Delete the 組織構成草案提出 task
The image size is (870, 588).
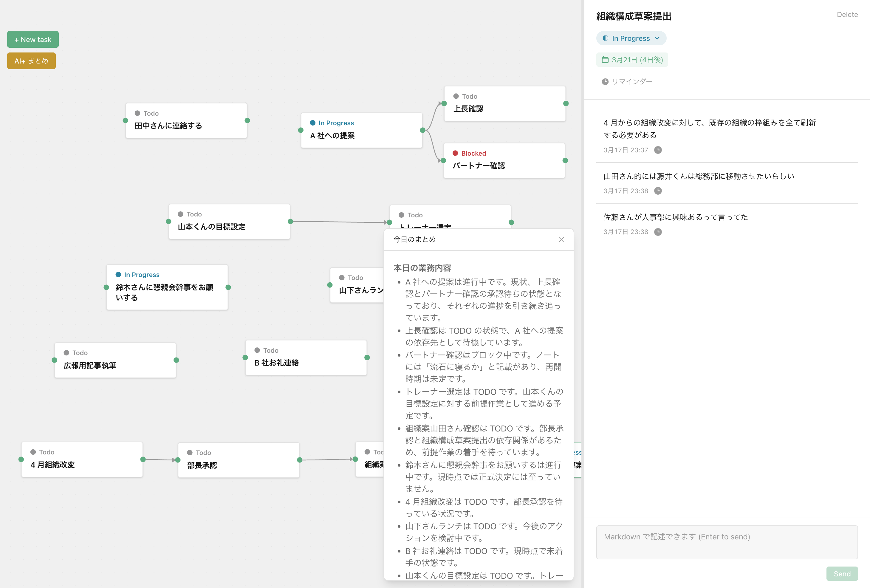point(847,15)
